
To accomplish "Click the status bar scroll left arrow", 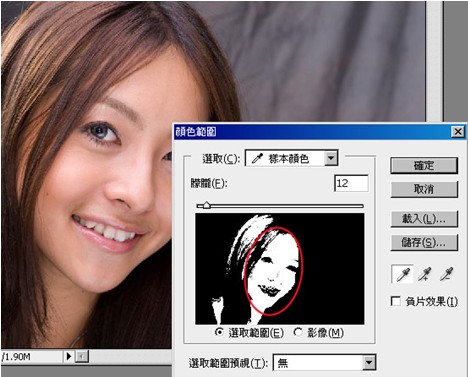I will (82, 356).
